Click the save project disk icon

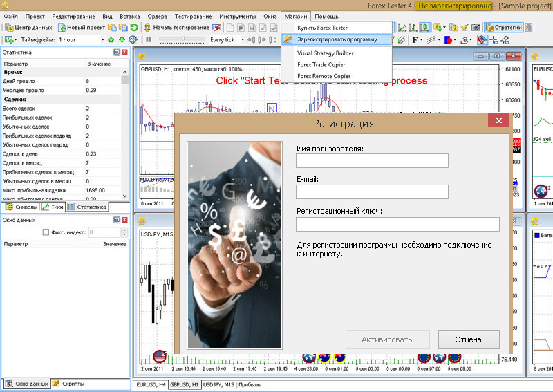click(123, 28)
